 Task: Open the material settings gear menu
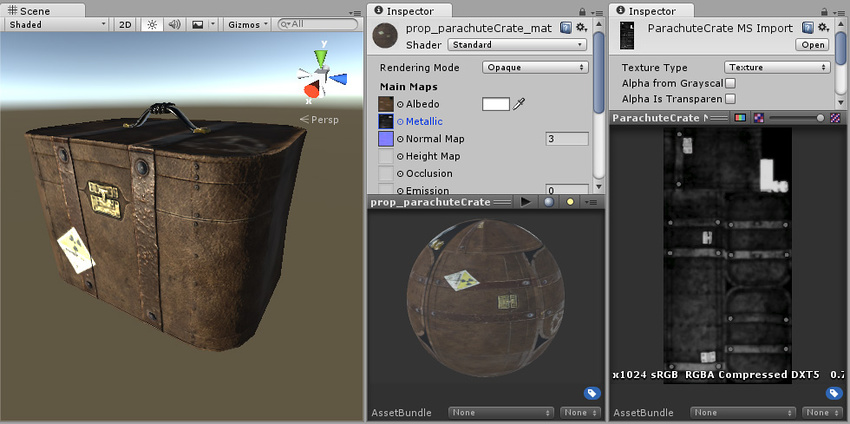coord(583,29)
